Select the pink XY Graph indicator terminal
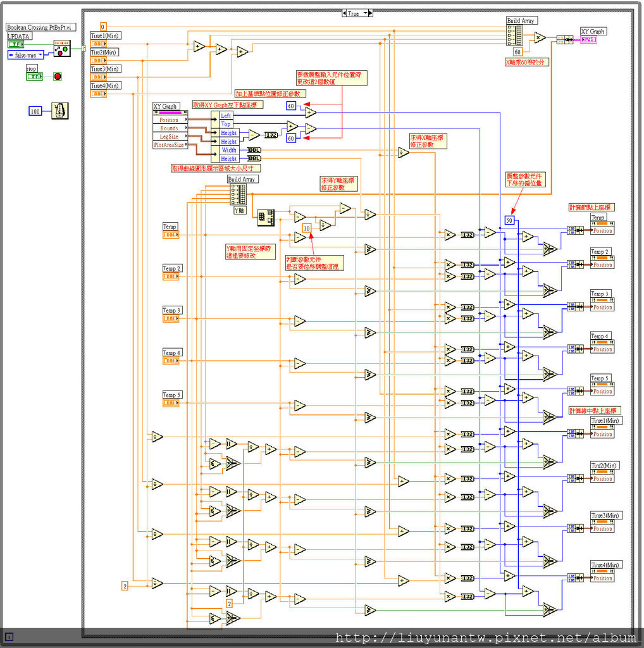Screen dimensions: 644x648 588,40
